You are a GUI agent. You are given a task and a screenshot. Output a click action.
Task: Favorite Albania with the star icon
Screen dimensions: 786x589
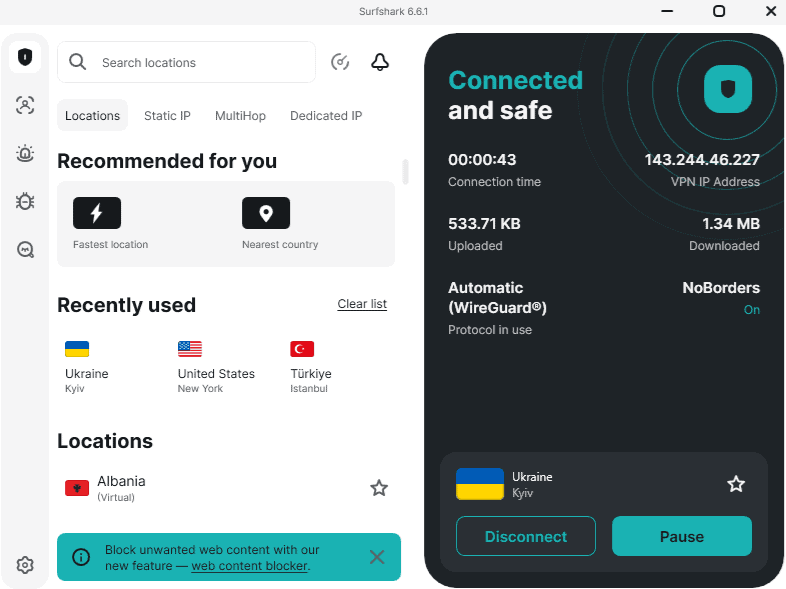coord(379,488)
